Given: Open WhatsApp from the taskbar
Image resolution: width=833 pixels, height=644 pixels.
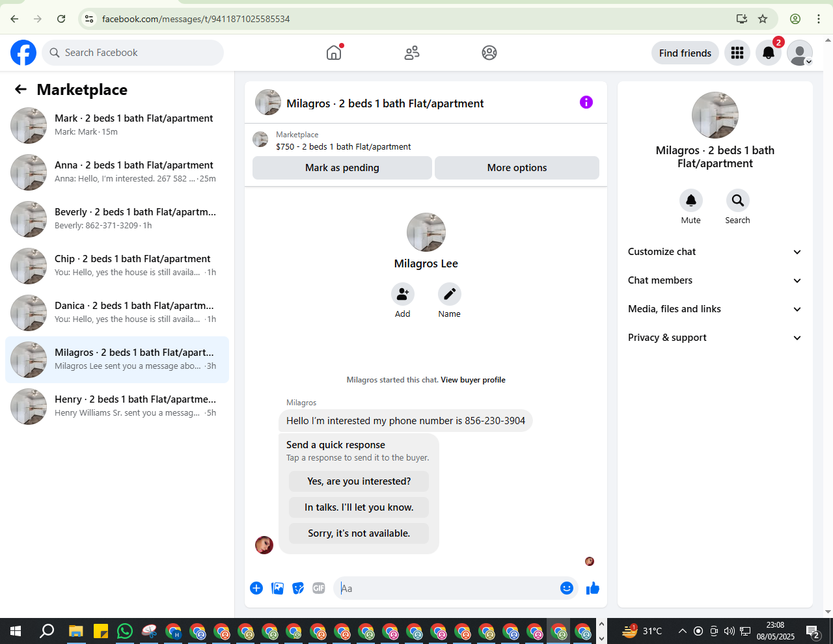Looking at the screenshot, I should (x=124, y=631).
